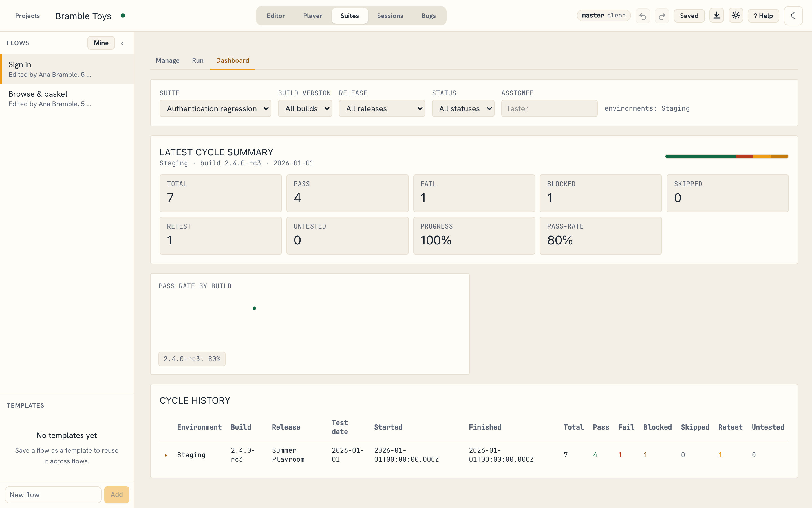Click the New flow input field

pos(53,494)
